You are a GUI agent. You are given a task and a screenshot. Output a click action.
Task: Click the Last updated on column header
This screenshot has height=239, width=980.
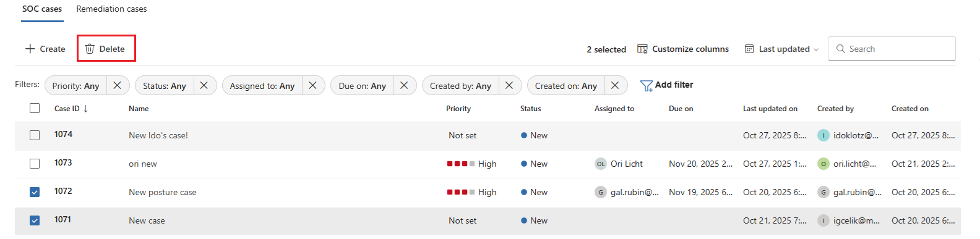(x=770, y=109)
